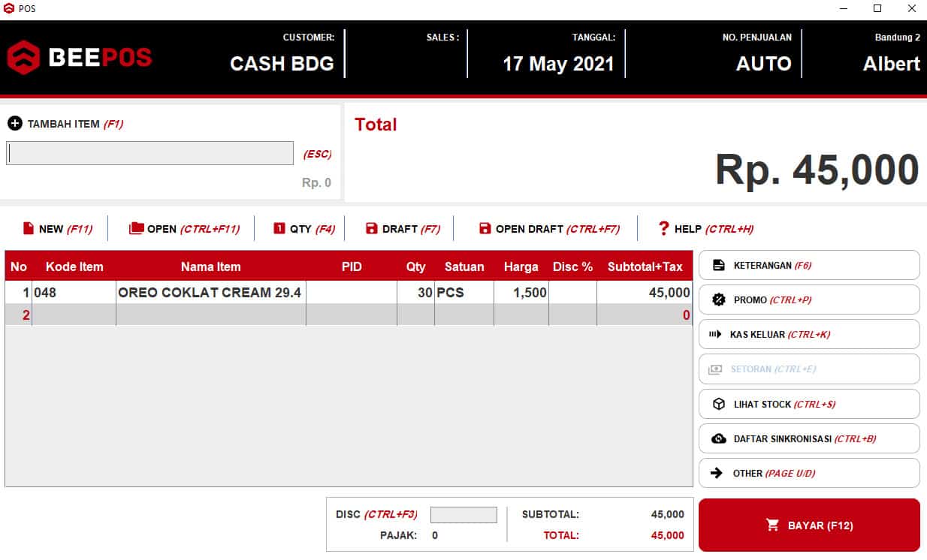This screenshot has width=927, height=560.
Task: Click the user name Albert
Action: point(892,64)
